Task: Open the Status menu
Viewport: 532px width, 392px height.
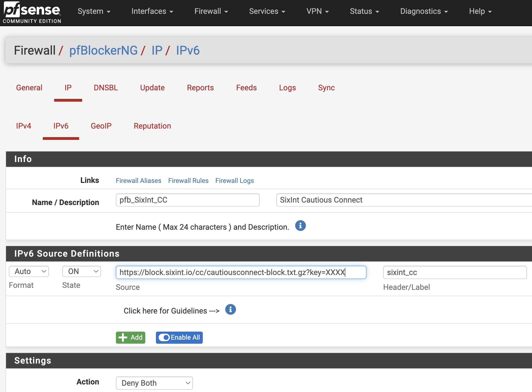Action: pos(364,11)
